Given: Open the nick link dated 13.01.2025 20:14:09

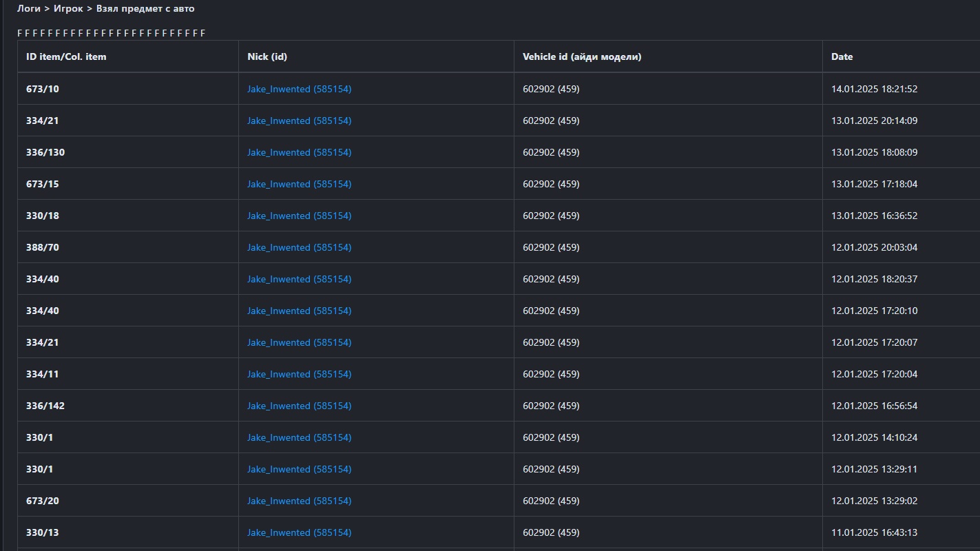Looking at the screenshot, I should pos(299,121).
